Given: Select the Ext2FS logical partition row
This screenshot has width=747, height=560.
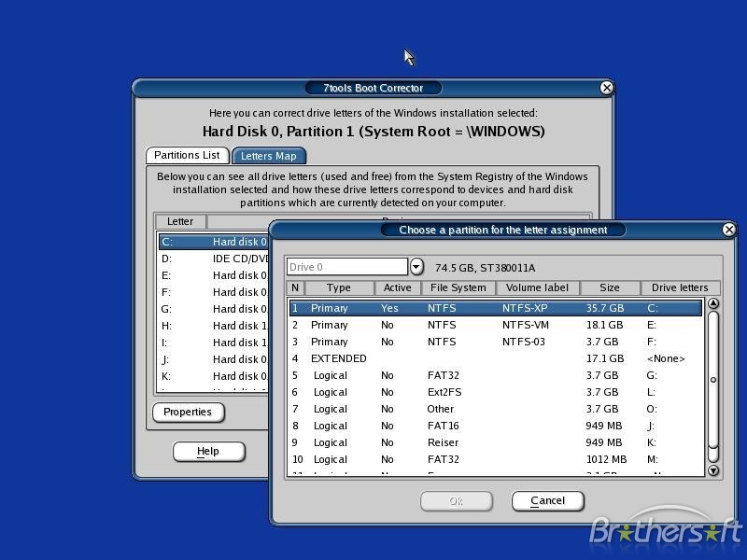Looking at the screenshot, I should (496, 392).
